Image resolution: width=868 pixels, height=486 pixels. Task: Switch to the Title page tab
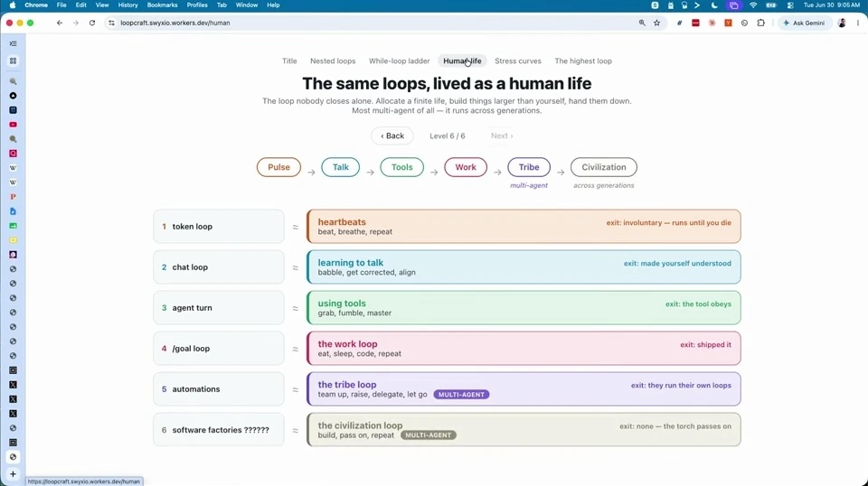coord(289,61)
